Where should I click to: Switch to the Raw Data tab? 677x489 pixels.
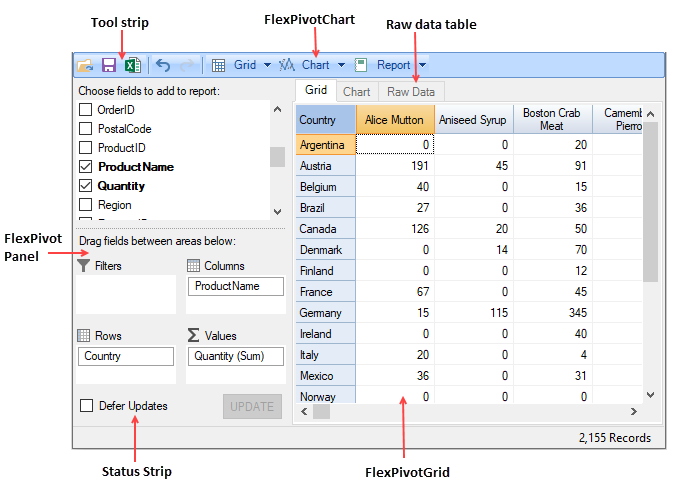click(x=411, y=91)
